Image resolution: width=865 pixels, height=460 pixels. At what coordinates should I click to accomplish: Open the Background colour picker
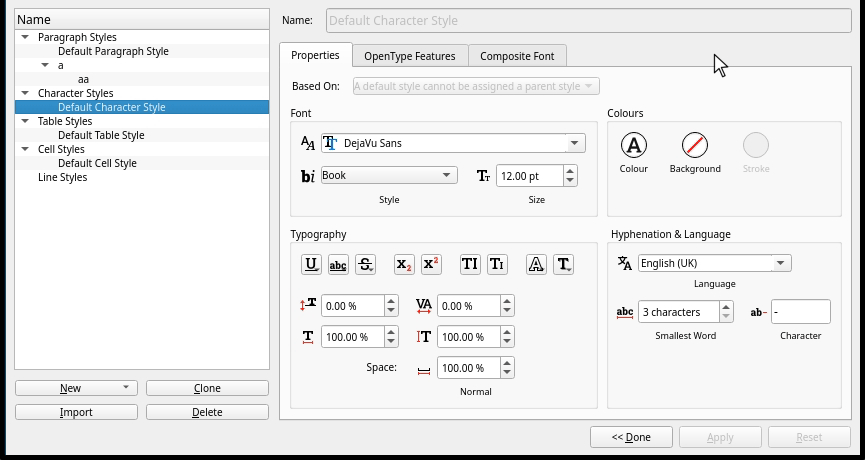695,146
